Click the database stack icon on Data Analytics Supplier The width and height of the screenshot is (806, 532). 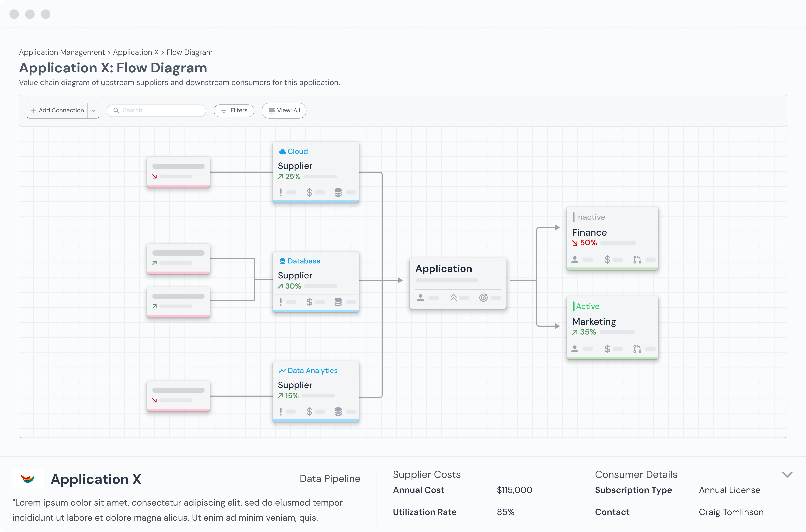[338, 412]
